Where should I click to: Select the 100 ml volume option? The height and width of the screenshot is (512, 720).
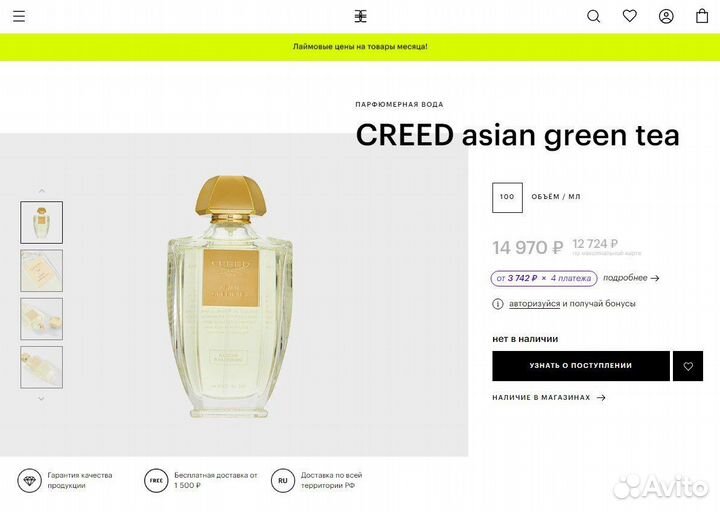tap(507, 197)
